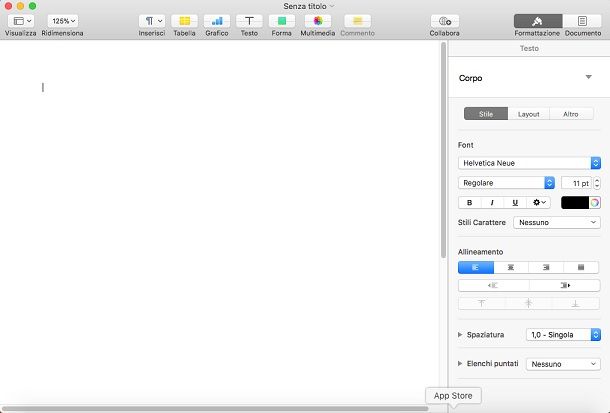610x413 pixels.
Task: Add a chart with Grafico
Action: click(x=217, y=21)
